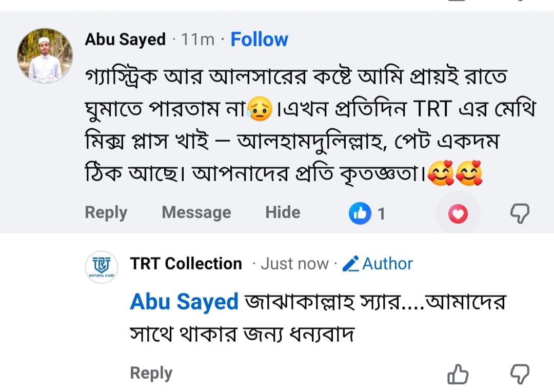Dislike TRT Collection's reply with thumbs down
Screen dimensions: 554x392
520,374
